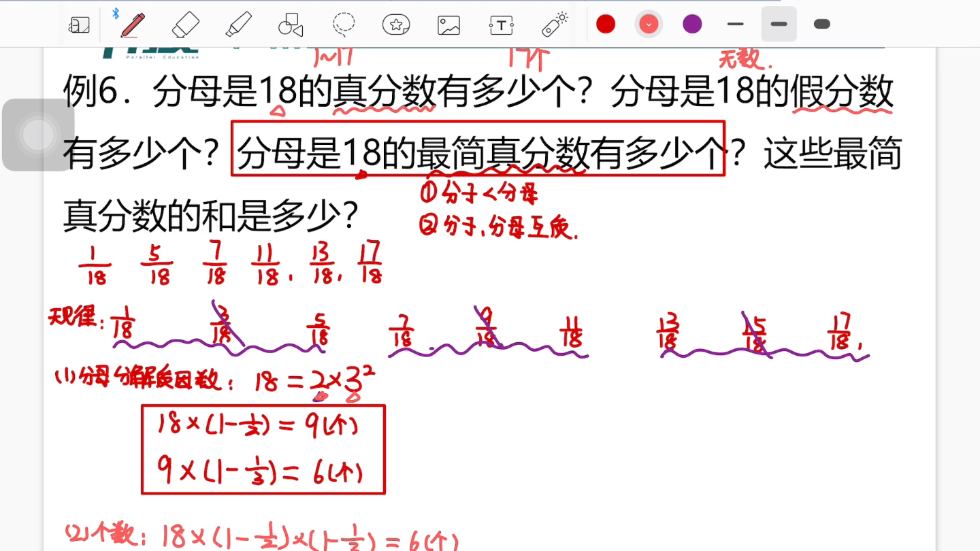Open the pink color options dropdown
The width and height of the screenshot is (980, 551).
pyautogui.click(x=648, y=24)
